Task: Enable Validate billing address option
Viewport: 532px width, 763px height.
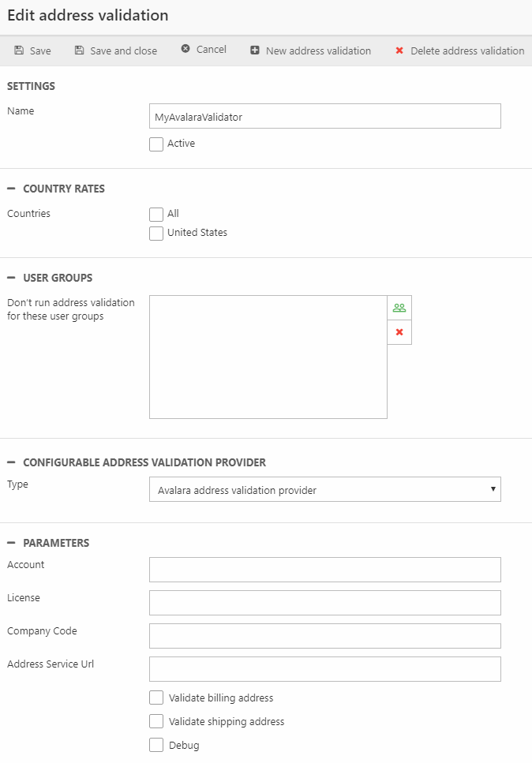Action: coord(156,698)
